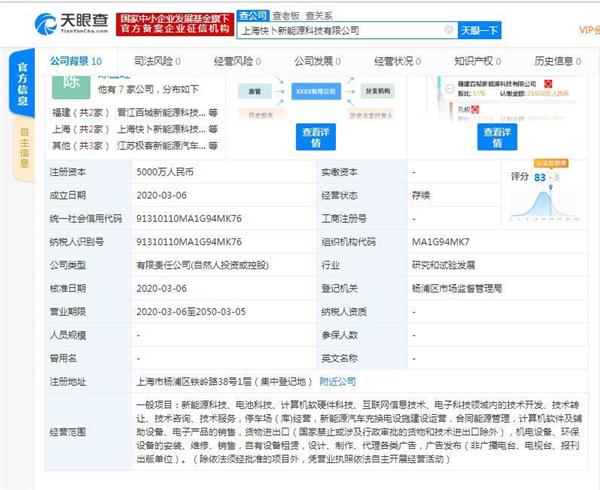Select the 成立日期 value 2020-03-06
Screen dimensions: 600x490
pyautogui.click(x=161, y=195)
